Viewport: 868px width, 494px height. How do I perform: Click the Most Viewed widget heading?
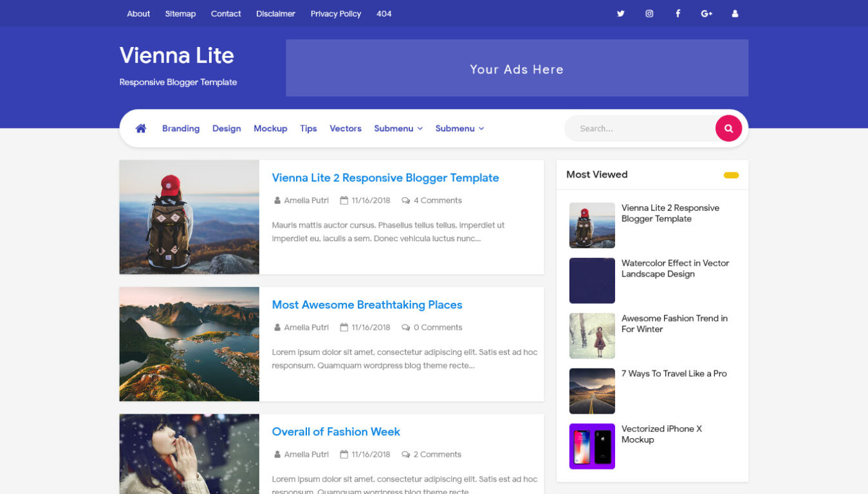tap(597, 175)
